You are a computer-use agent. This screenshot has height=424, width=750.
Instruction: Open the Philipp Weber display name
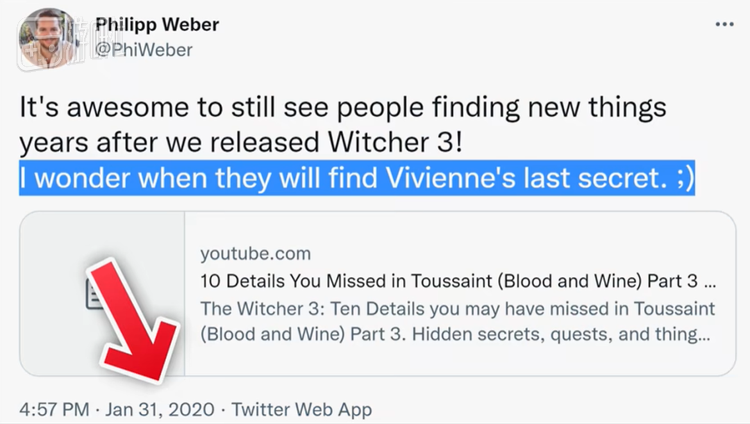(156, 24)
